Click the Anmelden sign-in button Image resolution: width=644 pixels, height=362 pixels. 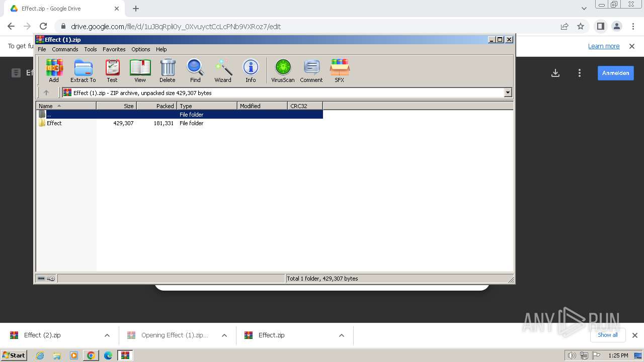615,73
